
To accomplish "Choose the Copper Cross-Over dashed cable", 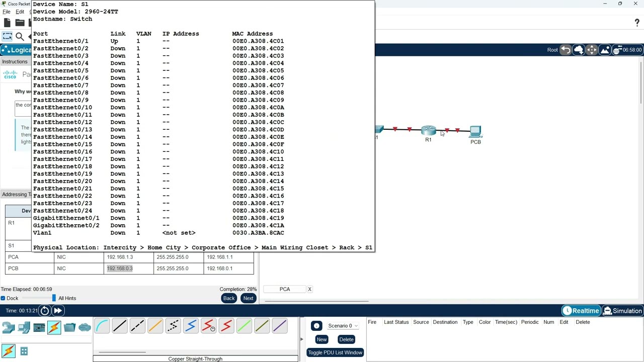I will point(137,326).
